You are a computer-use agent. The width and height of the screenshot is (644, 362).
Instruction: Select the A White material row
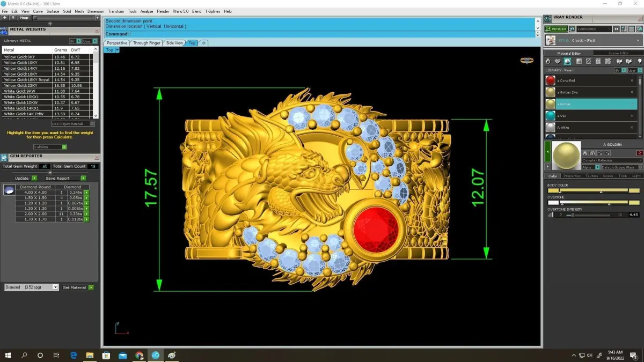591,128
